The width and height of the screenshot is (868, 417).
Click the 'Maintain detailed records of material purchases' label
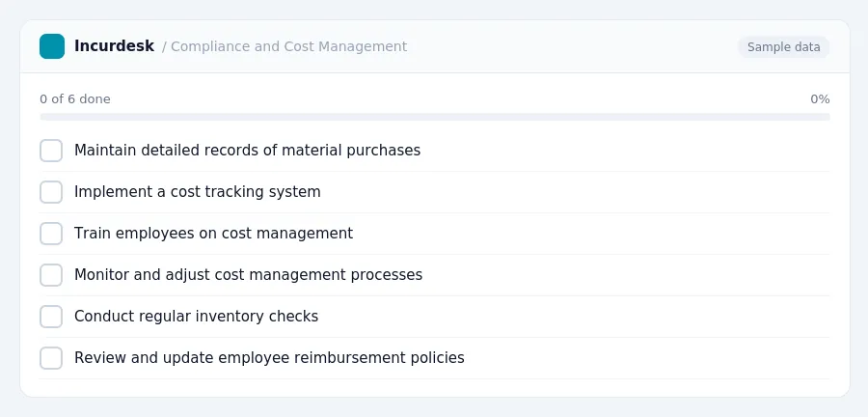[x=248, y=150]
